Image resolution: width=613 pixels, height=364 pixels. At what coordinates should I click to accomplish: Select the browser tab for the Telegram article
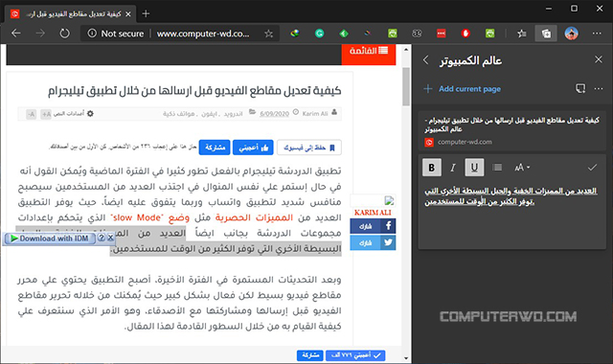[x=70, y=14]
